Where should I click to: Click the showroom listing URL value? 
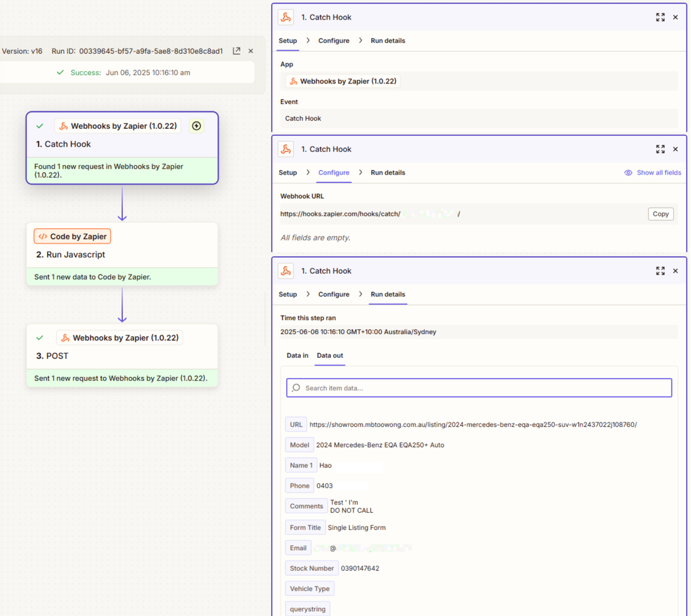[x=473, y=425]
